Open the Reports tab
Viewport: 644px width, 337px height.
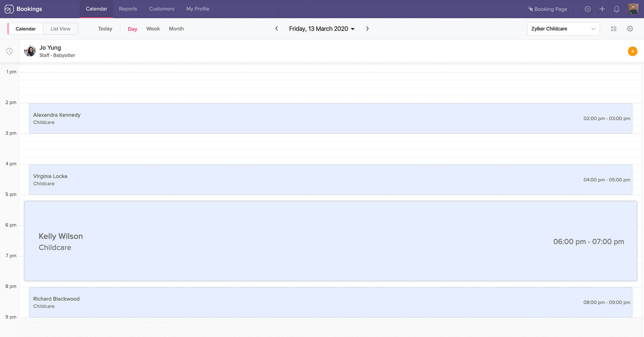(128, 9)
